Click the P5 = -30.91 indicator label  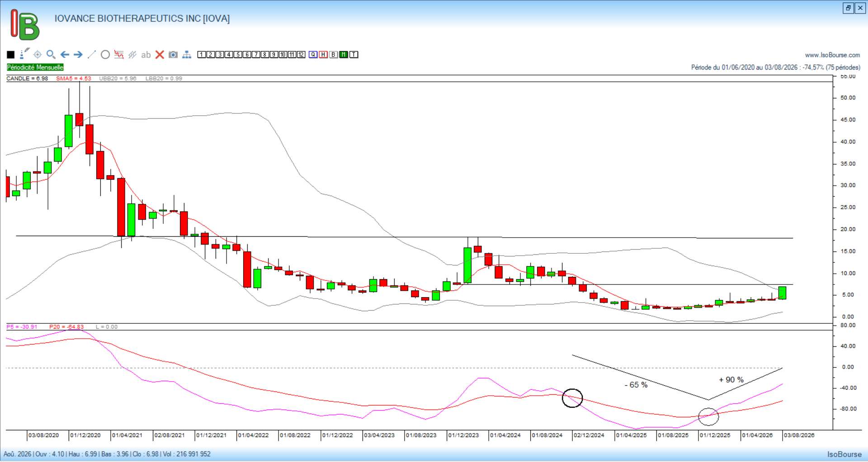pos(22,327)
